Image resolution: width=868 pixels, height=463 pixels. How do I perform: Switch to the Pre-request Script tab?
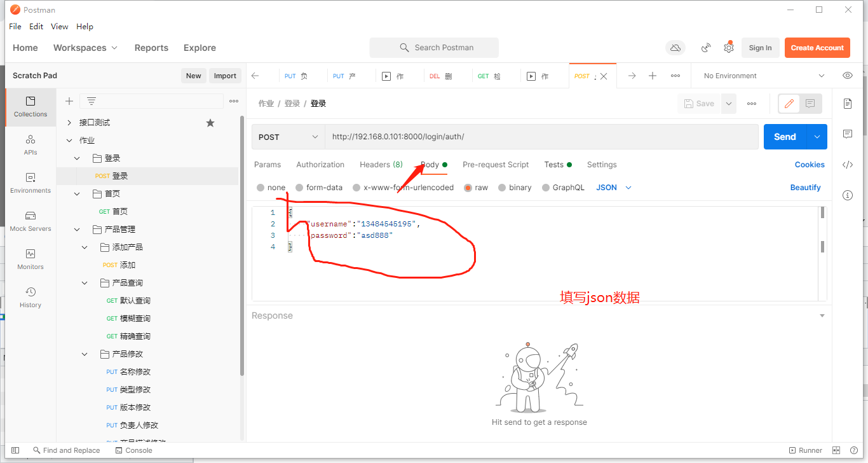pos(496,165)
